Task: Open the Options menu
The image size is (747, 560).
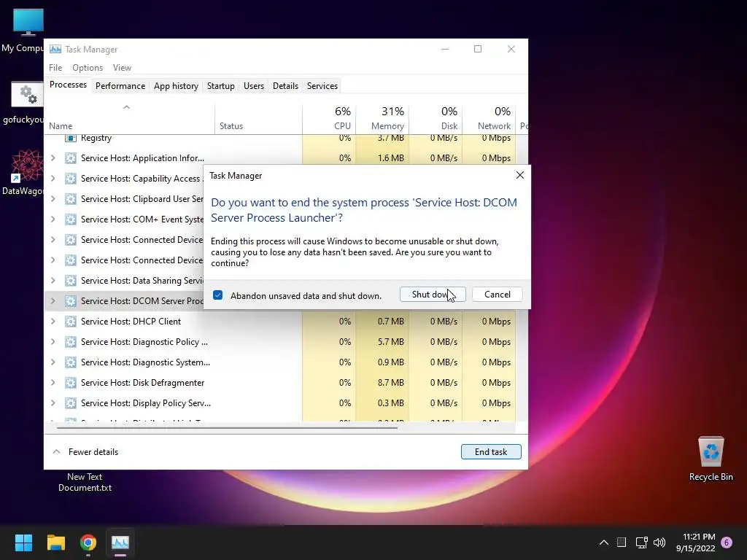Action: point(88,68)
